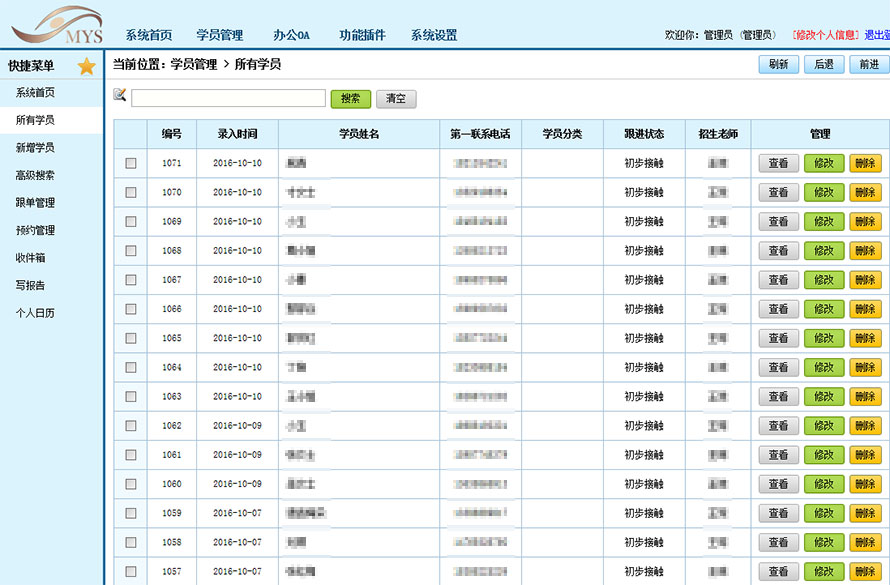Open 修改个人信息 link
Screen dimensions: 890x585
pos(824,35)
